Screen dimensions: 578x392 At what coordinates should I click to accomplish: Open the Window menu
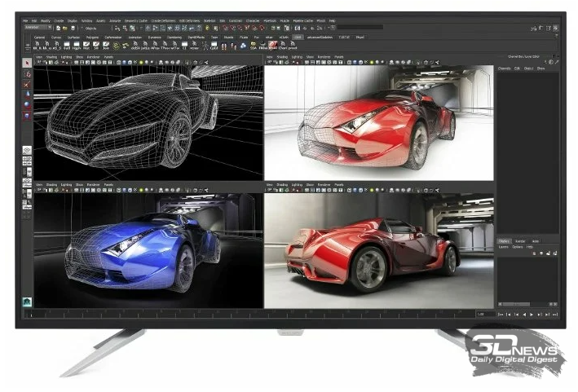(86, 21)
